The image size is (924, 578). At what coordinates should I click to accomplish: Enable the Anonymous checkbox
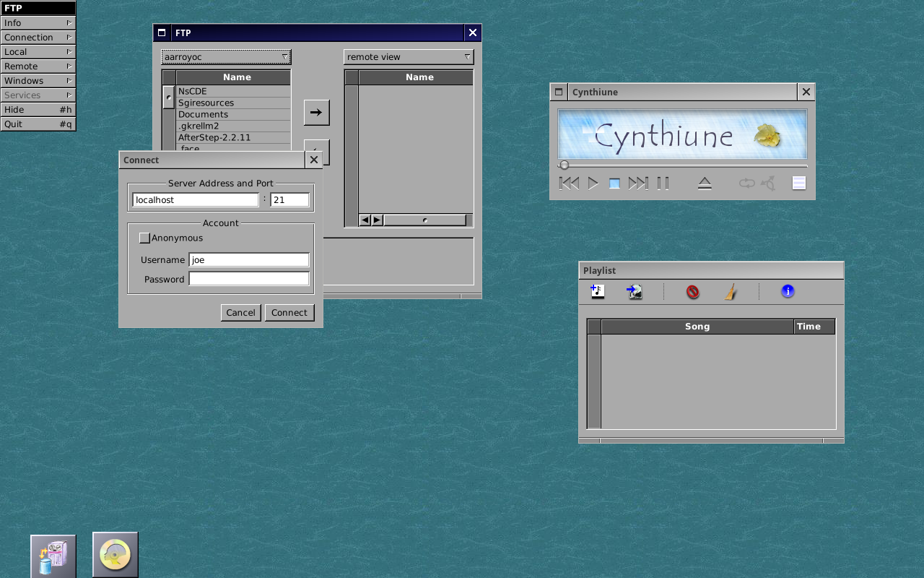pos(145,238)
